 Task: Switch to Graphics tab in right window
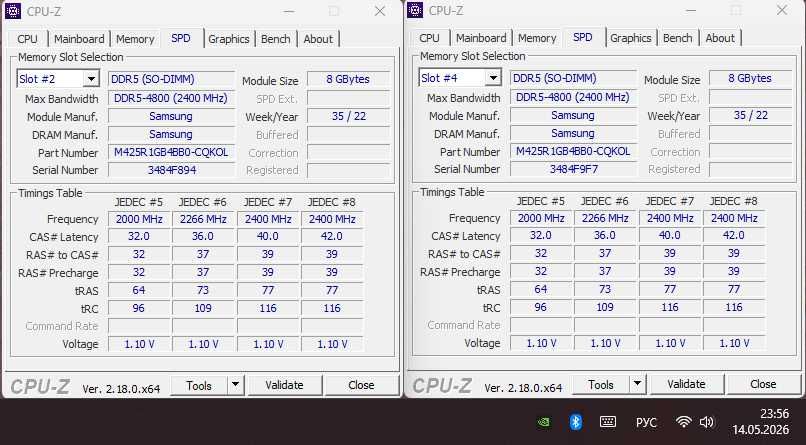point(631,38)
